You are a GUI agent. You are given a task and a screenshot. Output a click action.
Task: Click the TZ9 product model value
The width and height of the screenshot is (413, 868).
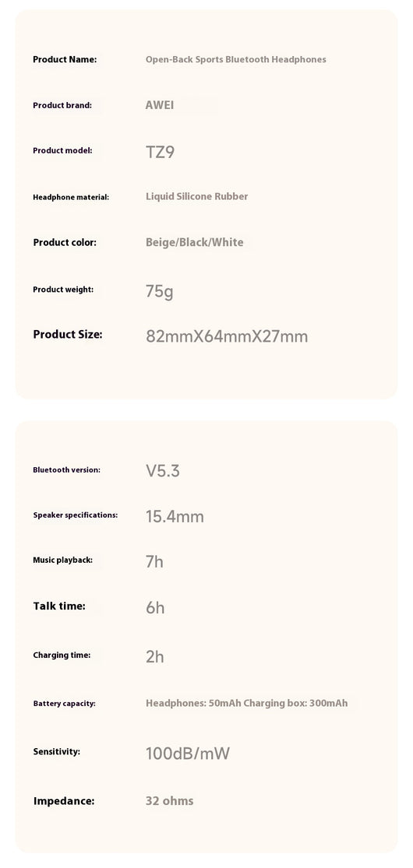161,152
